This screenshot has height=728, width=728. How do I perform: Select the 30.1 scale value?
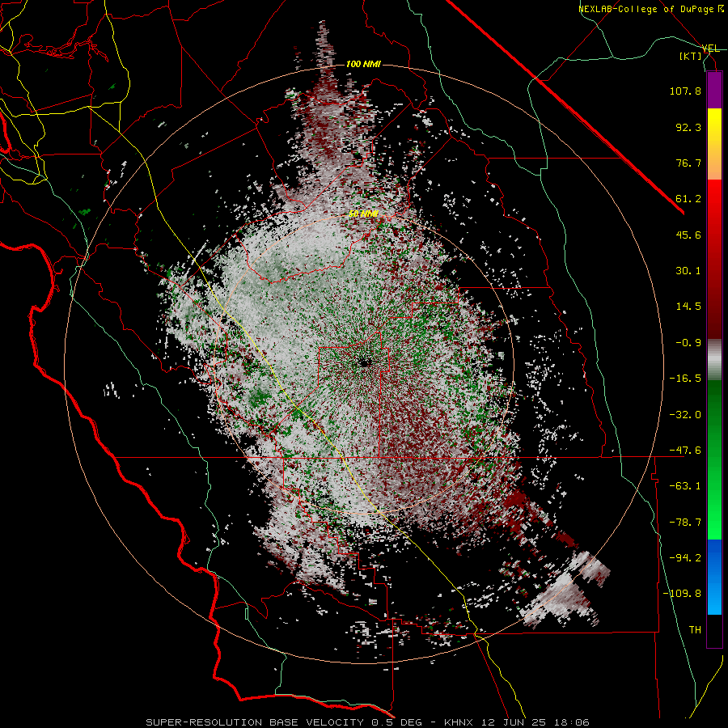click(688, 271)
